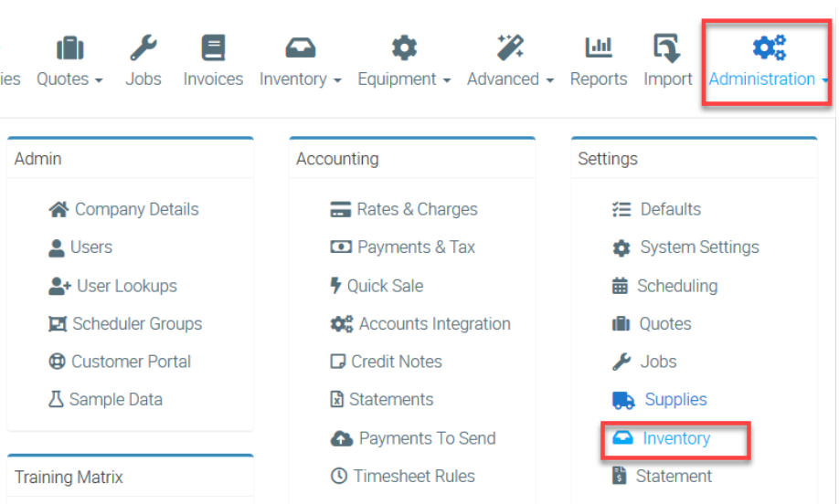Click the truck icon next to Supplies
This screenshot has width=839, height=504.
(623, 400)
